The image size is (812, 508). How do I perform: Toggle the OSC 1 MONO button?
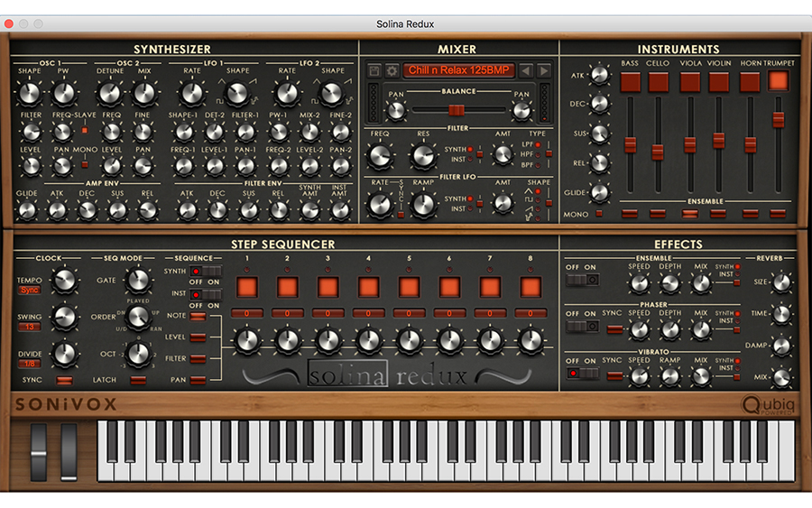pyautogui.click(x=85, y=165)
